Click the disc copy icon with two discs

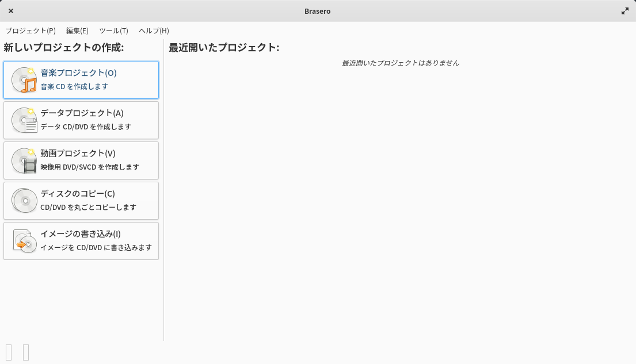coord(24,201)
